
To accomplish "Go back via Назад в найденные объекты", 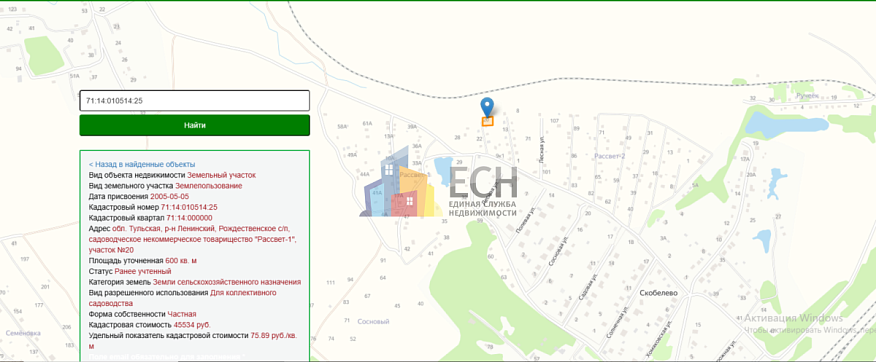I will (x=142, y=164).
